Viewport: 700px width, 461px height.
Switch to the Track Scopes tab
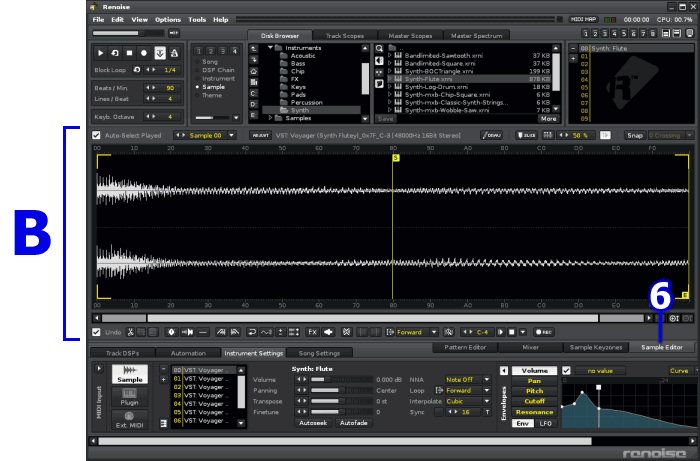pos(345,36)
